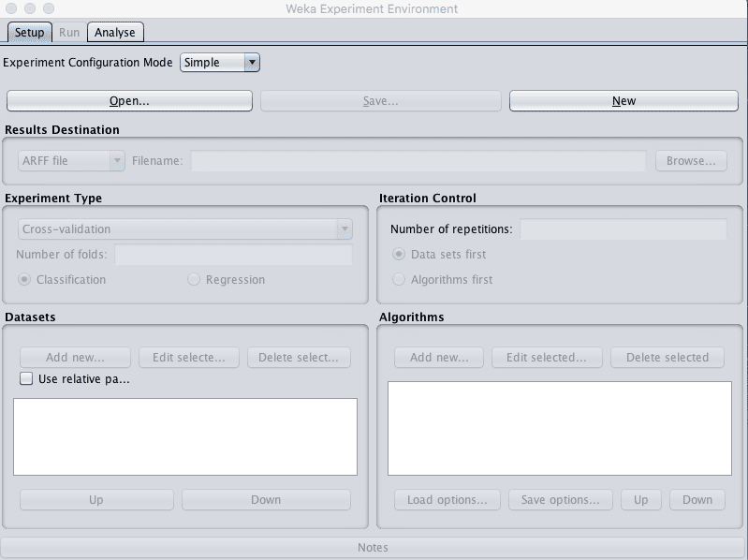The height and width of the screenshot is (560, 748).
Task: Add new dataset in Datasets panel
Action: coord(75,358)
